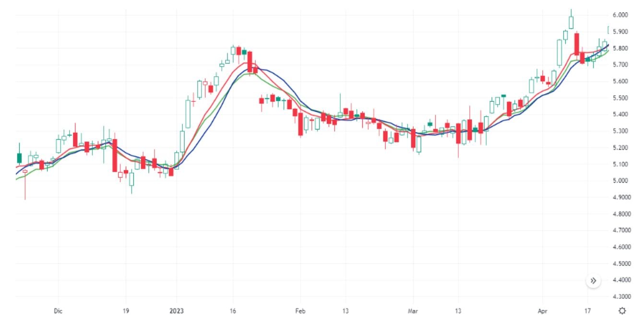Click the Feb date label

300,311
